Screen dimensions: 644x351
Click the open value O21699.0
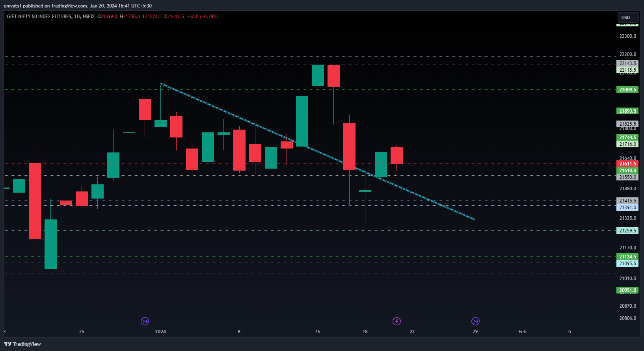tap(107, 17)
